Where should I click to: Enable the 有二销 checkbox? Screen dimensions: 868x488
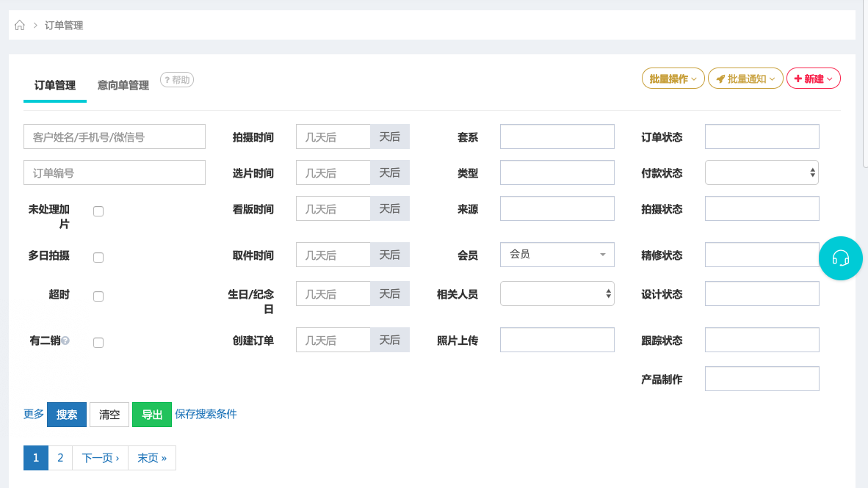pyautogui.click(x=98, y=342)
